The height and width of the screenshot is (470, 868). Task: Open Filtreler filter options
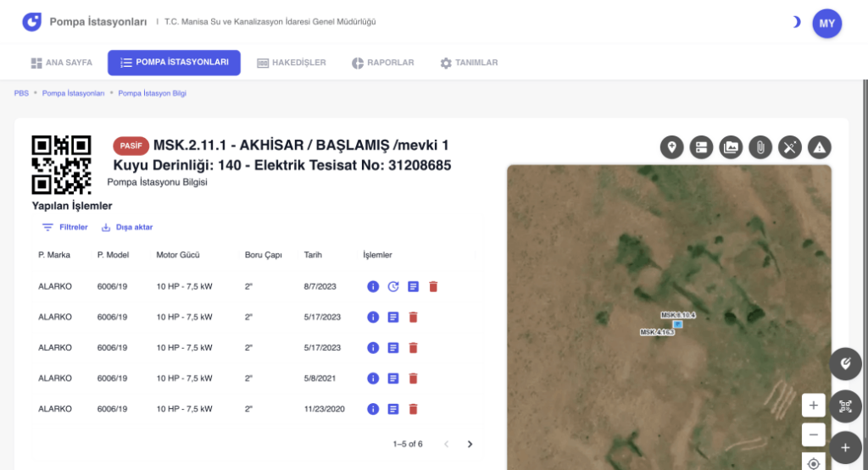[64, 227]
